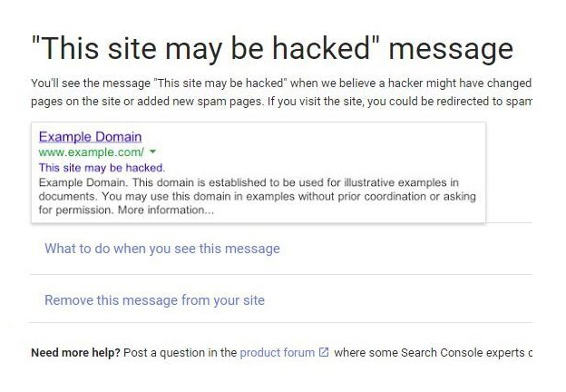Expand "What to do when you see this message"

click(162, 249)
